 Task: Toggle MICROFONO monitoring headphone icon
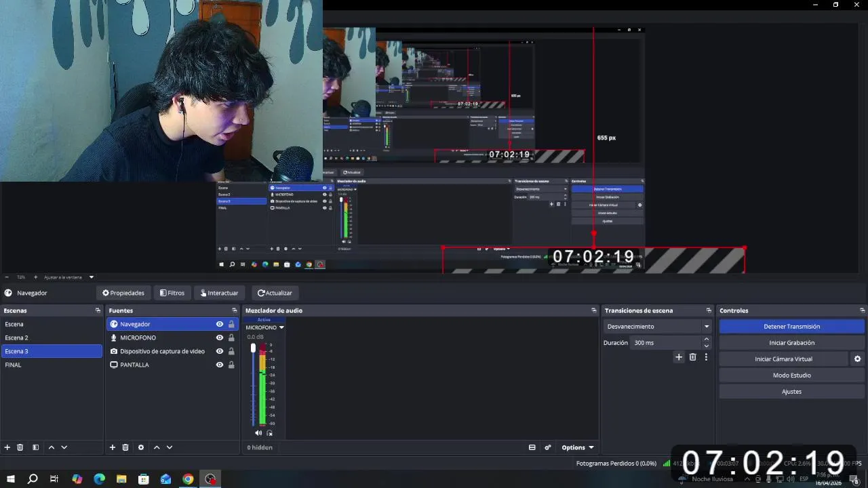[270, 433]
